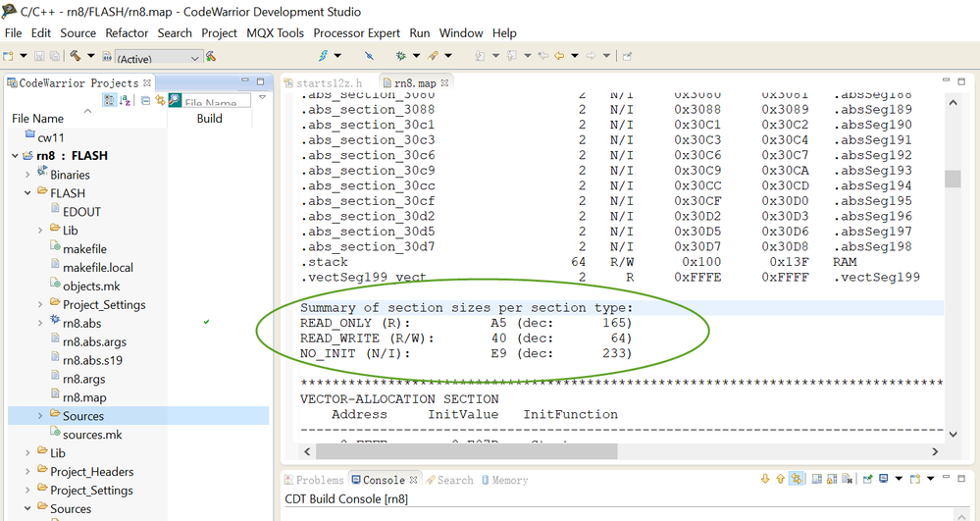
Task: Click the Build column header
Action: (x=209, y=118)
